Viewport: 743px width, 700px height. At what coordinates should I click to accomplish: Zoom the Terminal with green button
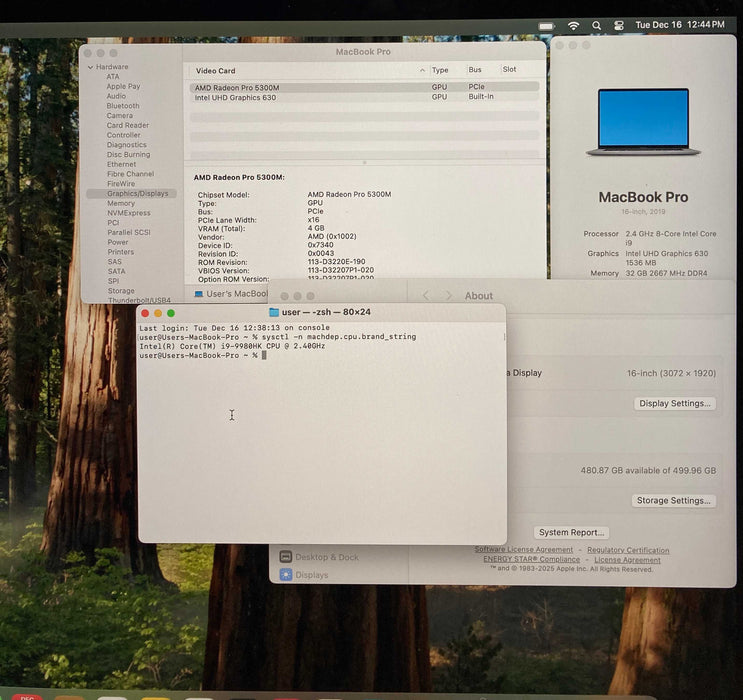(171, 313)
